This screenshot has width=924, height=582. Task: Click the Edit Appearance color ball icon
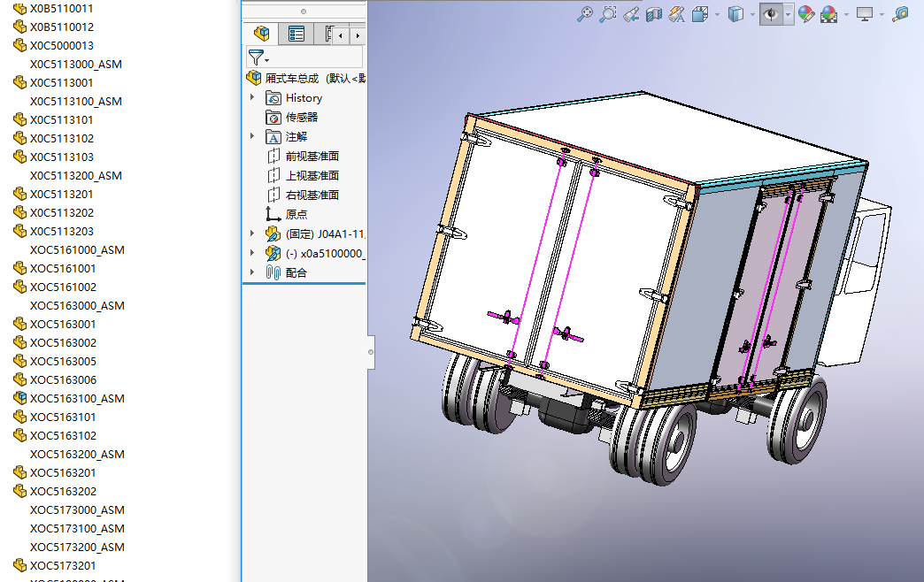pyautogui.click(x=807, y=14)
